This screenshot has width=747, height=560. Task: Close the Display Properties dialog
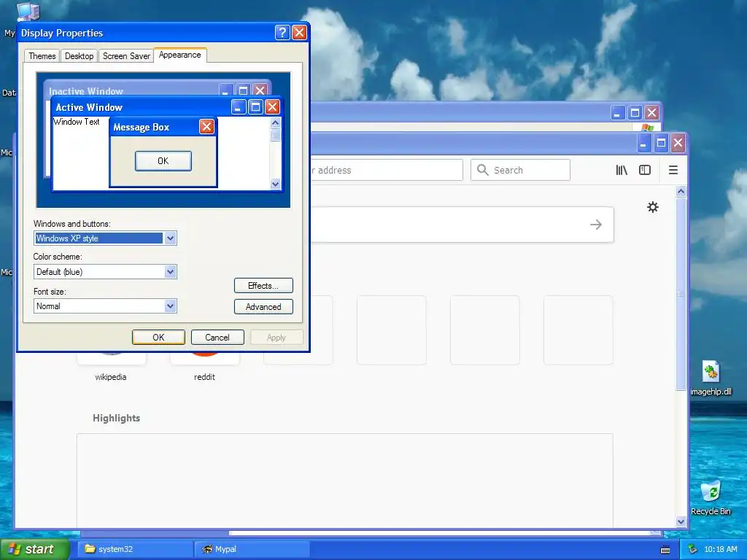(299, 32)
